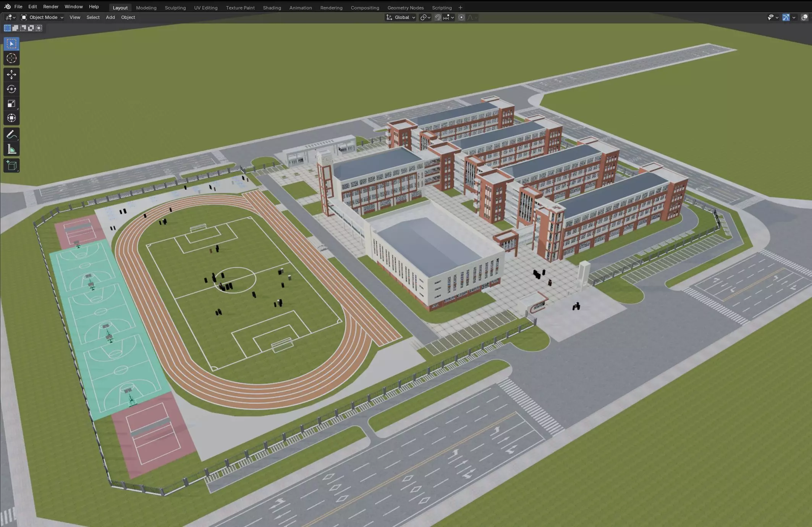Set selection mode to Extend Existing Selection
Viewport: 812px width, 527px height.
point(15,28)
